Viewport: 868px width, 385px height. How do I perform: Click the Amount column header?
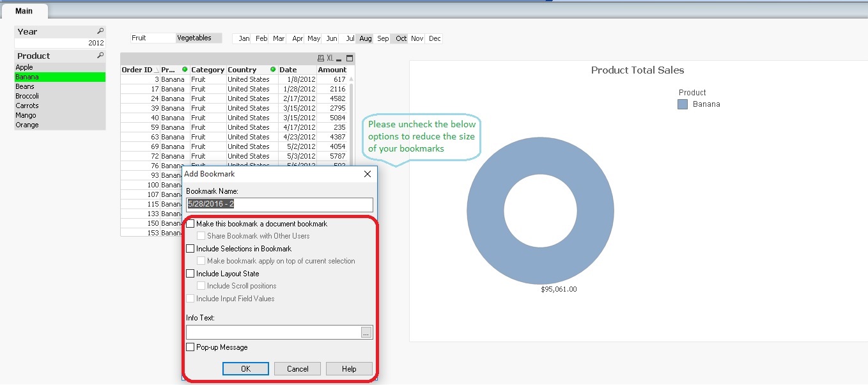click(332, 70)
